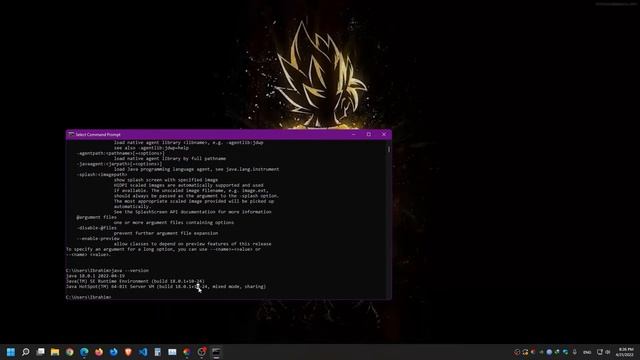Click the '-disable-@files' option text
The height and width of the screenshot is (360, 640).
point(96,228)
